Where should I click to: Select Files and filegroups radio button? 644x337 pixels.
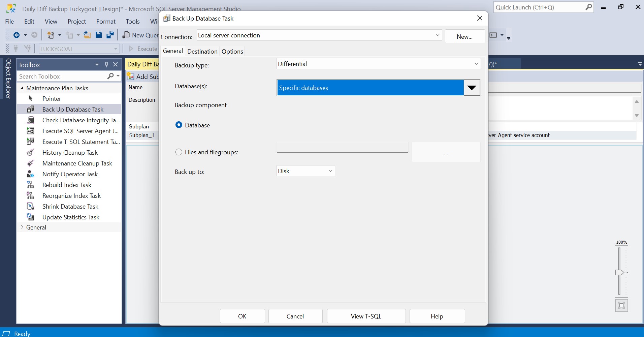[179, 152]
